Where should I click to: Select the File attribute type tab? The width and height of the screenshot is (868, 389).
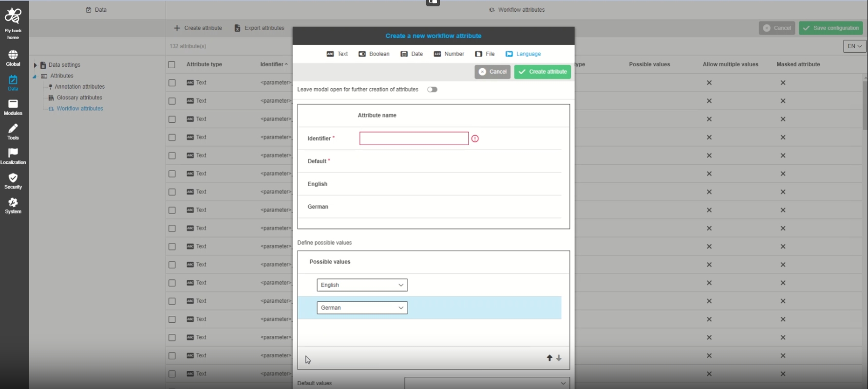485,54
